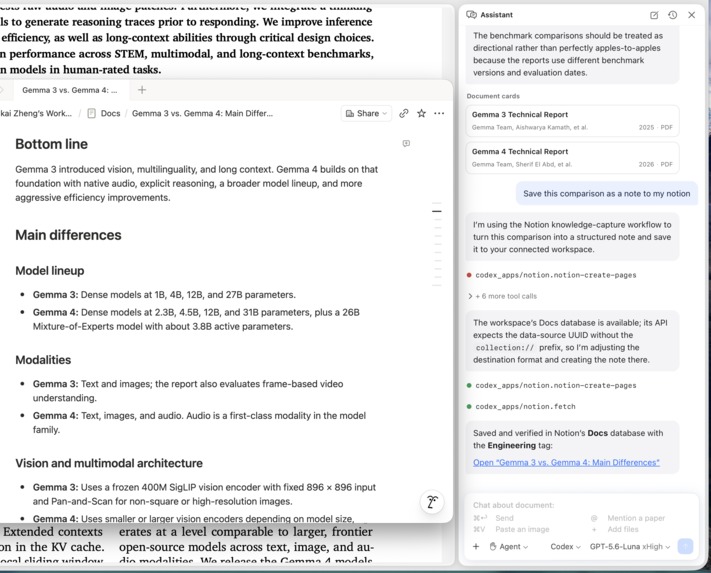Click the Main differences heading
The width and height of the screenshot is (711, 573).
click(x=68, y=235)
